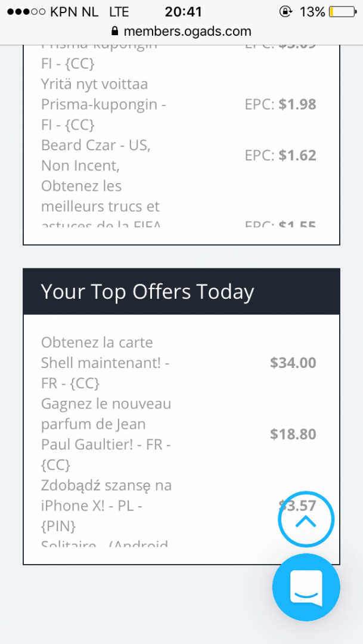363x644 pixels.
Task: Open the Shell carte offer
Action: pos(106,363)
